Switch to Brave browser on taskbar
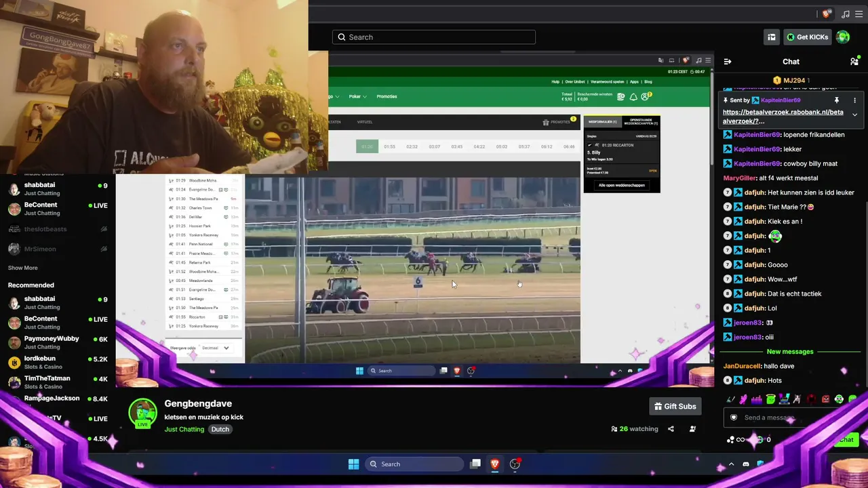This screenshot has height=488, width=868. (495, 464)
